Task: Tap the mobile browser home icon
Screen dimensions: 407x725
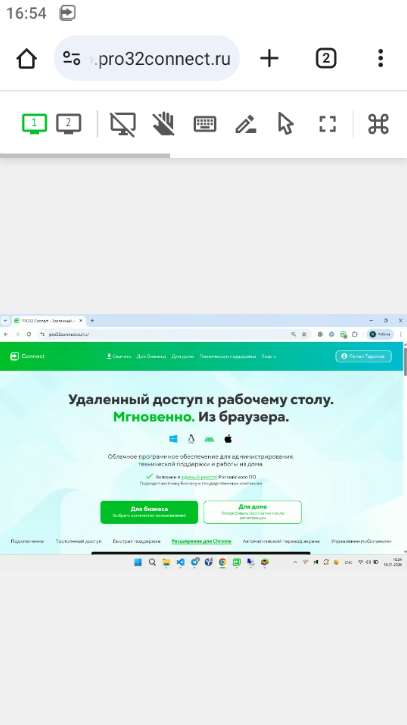Action: [x=26, y=59]
